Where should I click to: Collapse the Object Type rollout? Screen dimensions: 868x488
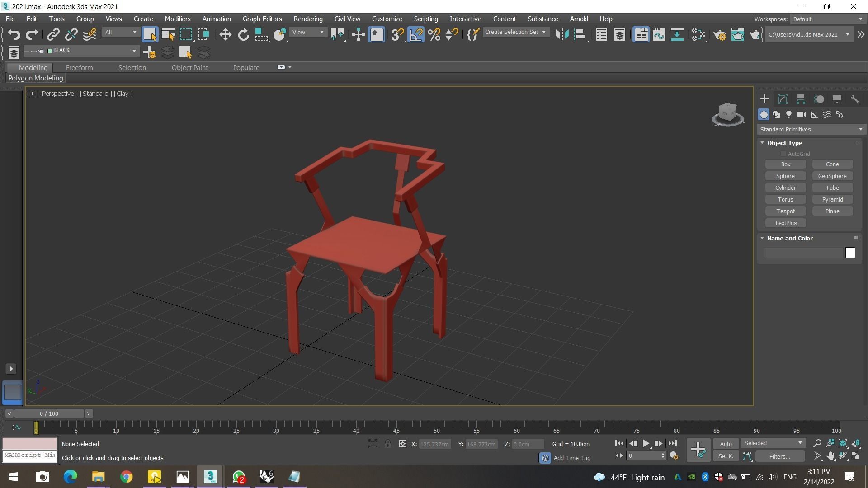click(x=784, y=143)
